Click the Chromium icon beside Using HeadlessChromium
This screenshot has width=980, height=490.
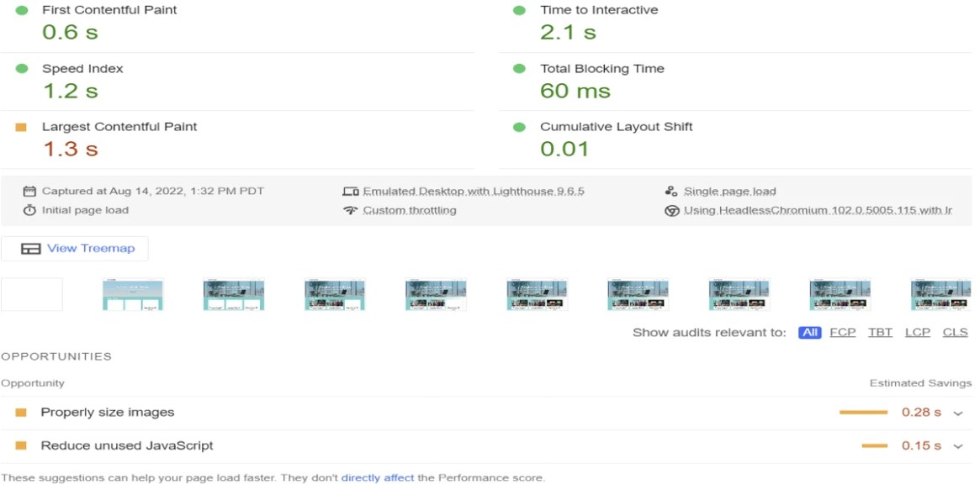pyautogui.click(x=672, y=211)
